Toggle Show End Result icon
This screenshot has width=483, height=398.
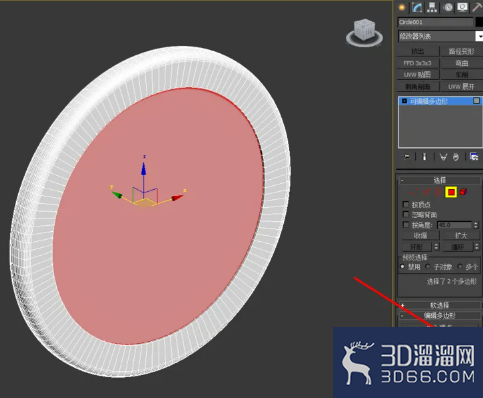[424, 157]
